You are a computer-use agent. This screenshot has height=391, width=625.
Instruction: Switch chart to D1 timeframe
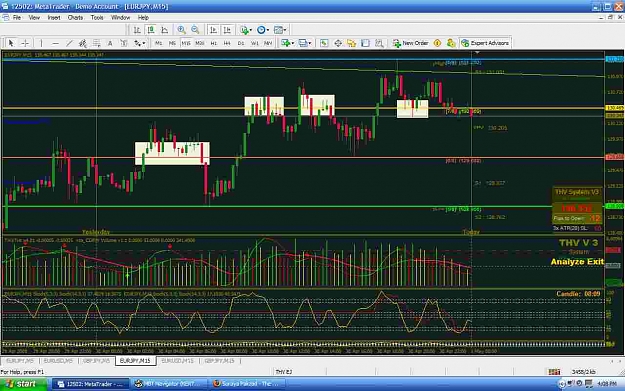pos(241,43)
